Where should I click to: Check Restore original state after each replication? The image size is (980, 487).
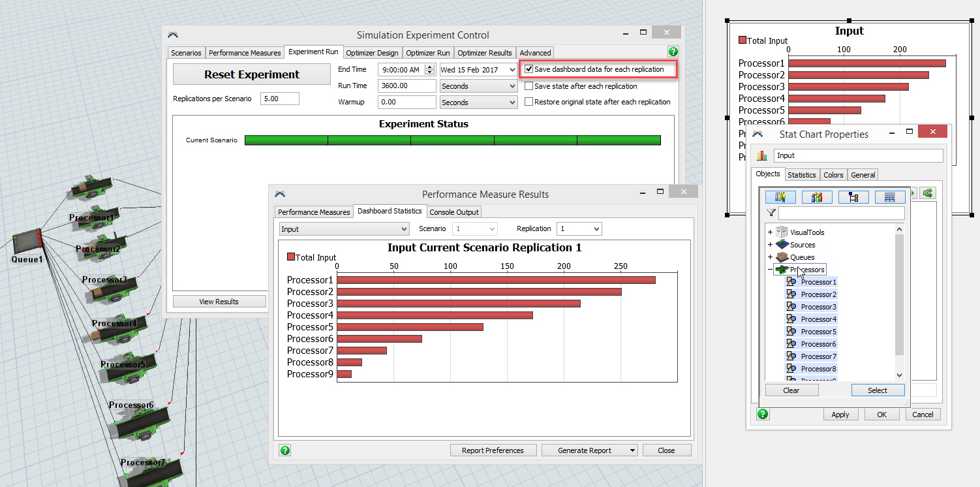529,102
